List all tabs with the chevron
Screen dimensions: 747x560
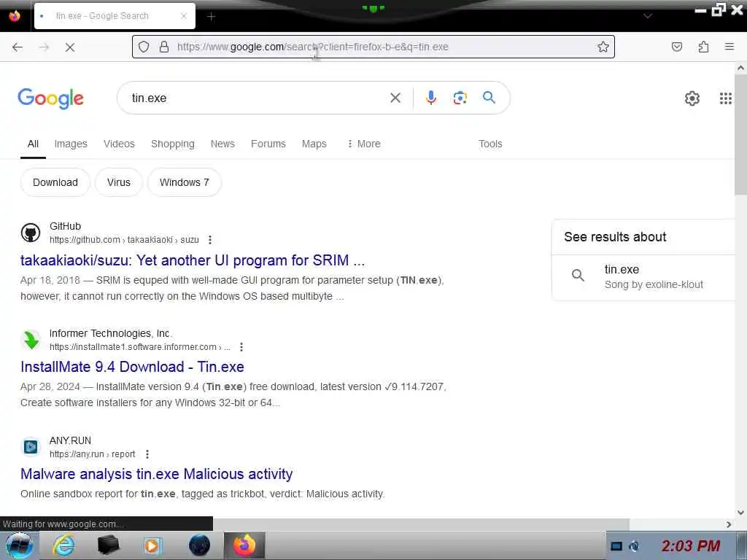click(x=647, y=16)
